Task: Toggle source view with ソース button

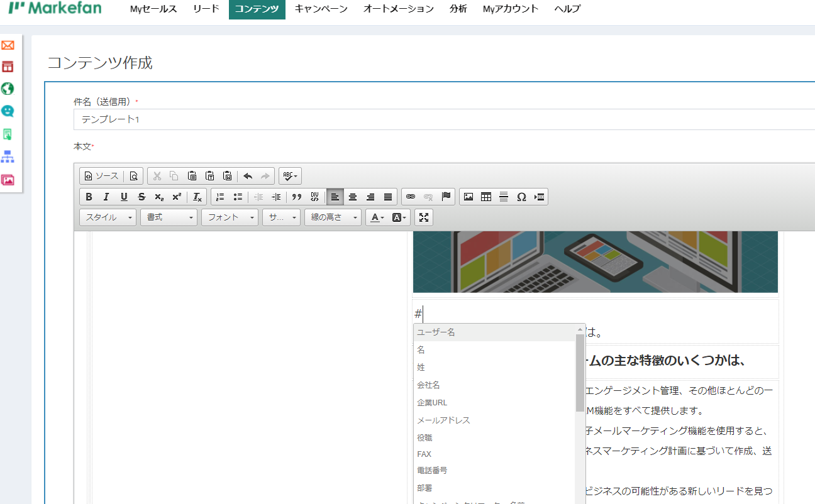Action: click(x=102, y=176)
